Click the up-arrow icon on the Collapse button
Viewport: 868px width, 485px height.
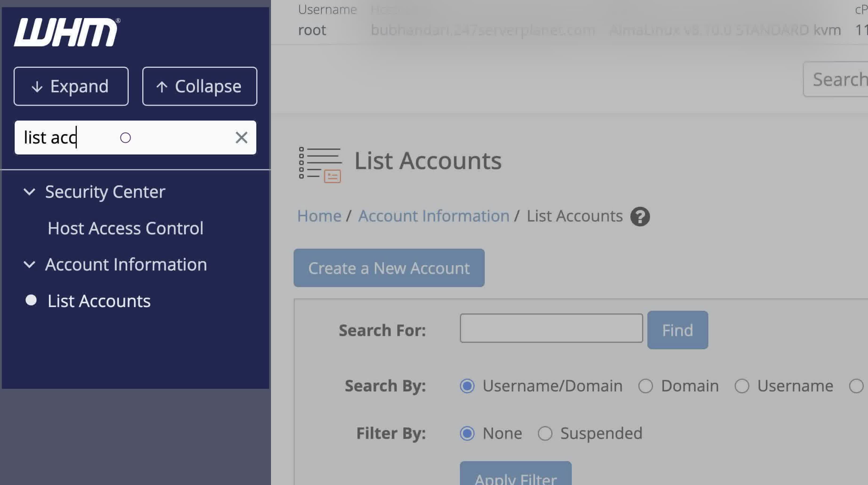(163, 86)
